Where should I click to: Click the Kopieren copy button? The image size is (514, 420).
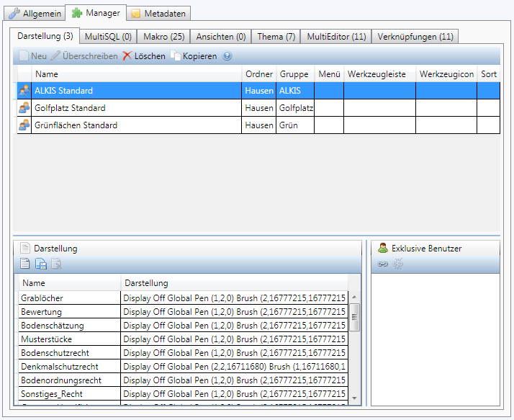tap(194, 56)
